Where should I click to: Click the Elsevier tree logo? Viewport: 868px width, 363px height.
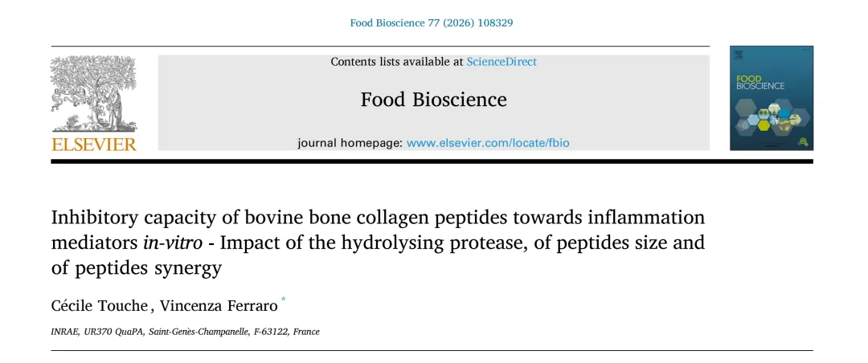click(x=94, y=94)
